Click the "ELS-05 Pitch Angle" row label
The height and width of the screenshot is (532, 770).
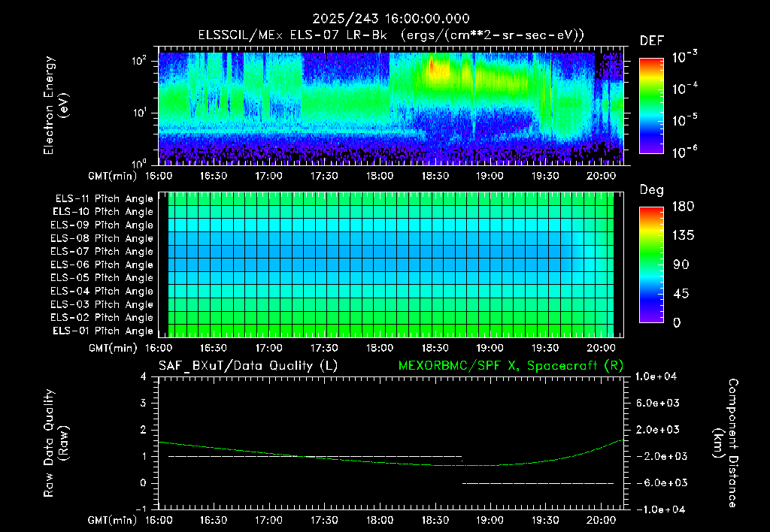[102, 278]
